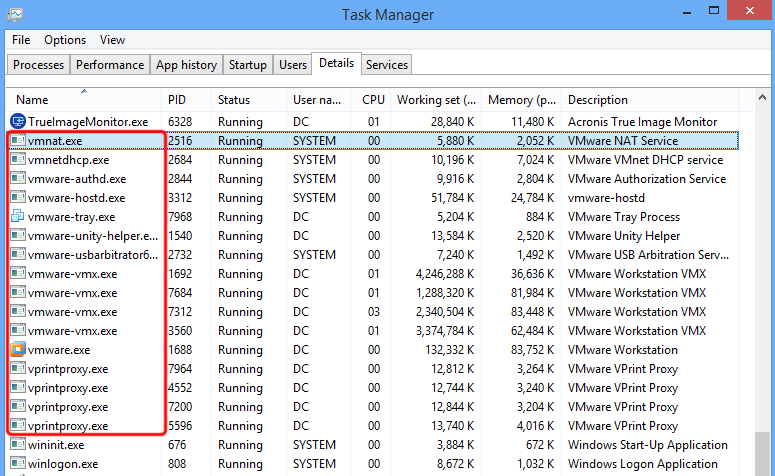The image size is (775, 476).
Task: Click the VMware Authorization Service description
Action: pos(647,178)
